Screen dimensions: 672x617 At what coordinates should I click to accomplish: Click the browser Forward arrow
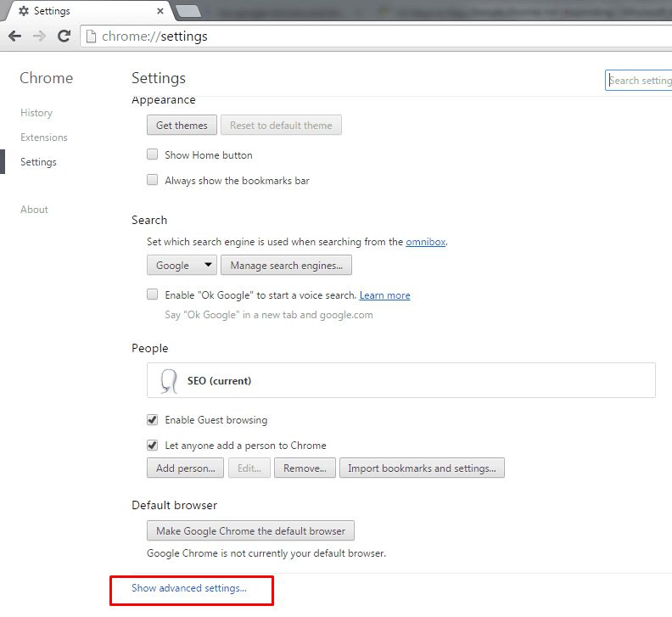(39, 36)
